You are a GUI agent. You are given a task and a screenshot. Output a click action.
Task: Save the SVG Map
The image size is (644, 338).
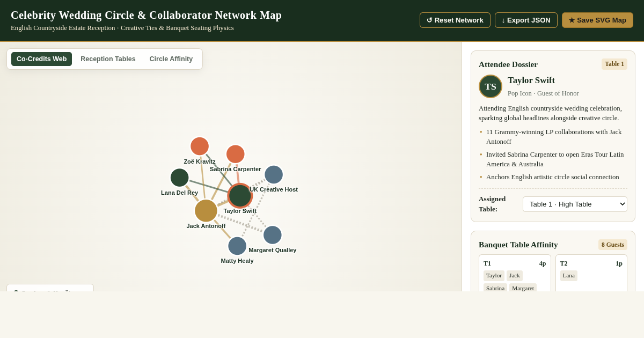(x=597, y=20)
